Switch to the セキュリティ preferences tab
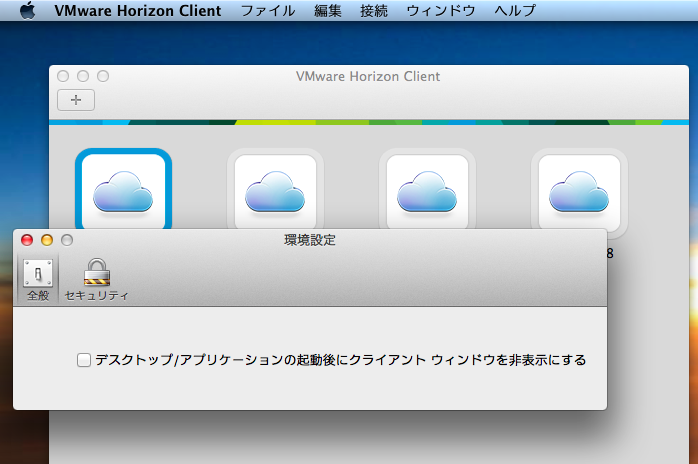 pos(97,280)
